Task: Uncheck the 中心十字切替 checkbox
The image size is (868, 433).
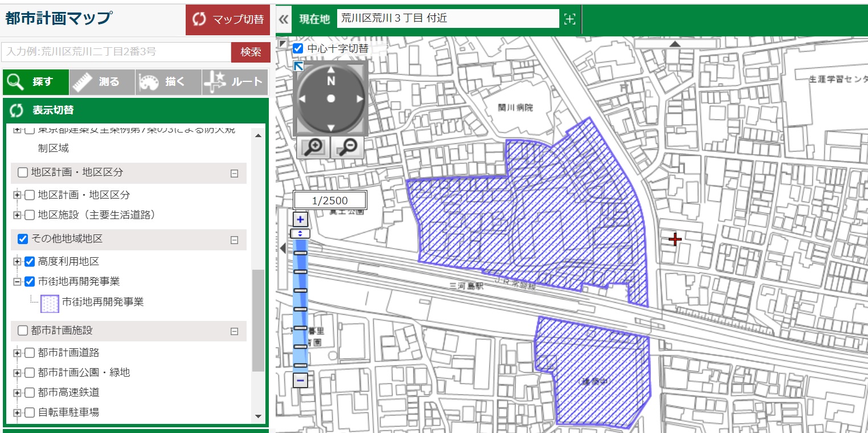Action: coord(298,48)
